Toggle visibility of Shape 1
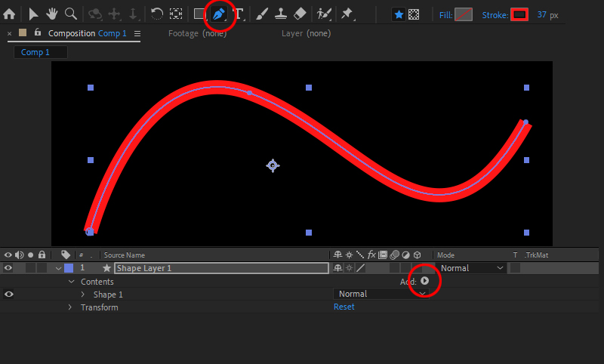 [8, 295]
